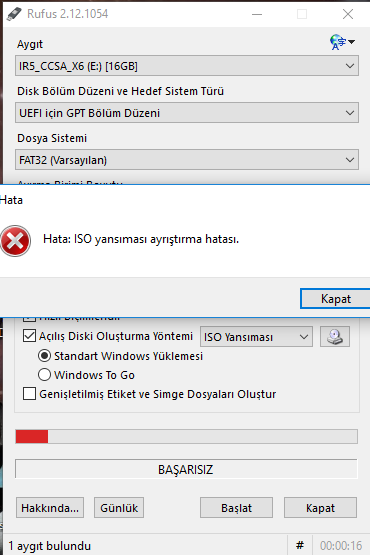
Task: Click Kapat in the error dialog
Action: tap(335, 299)
